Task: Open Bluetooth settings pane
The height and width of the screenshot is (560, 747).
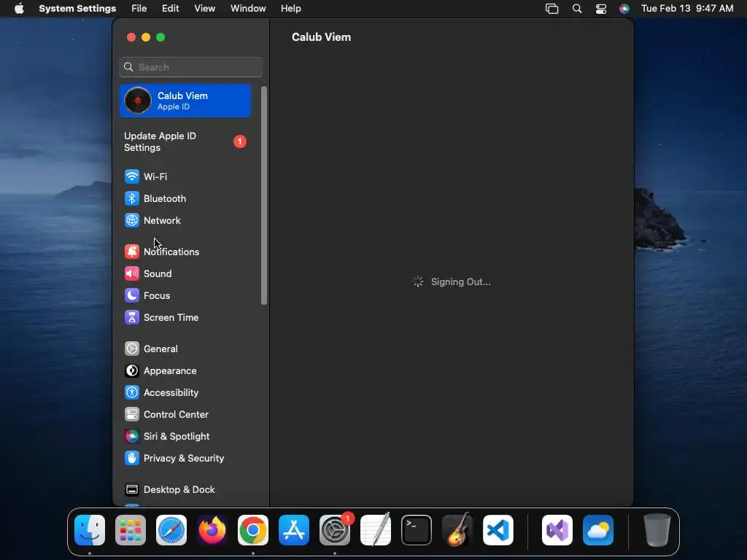Action: [x=186, y=198]
